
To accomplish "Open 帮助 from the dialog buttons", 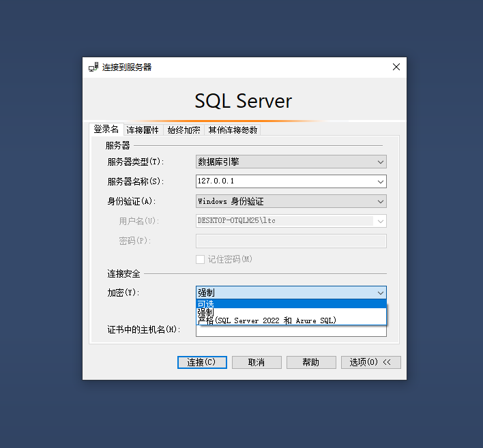I will coord(311,362).
